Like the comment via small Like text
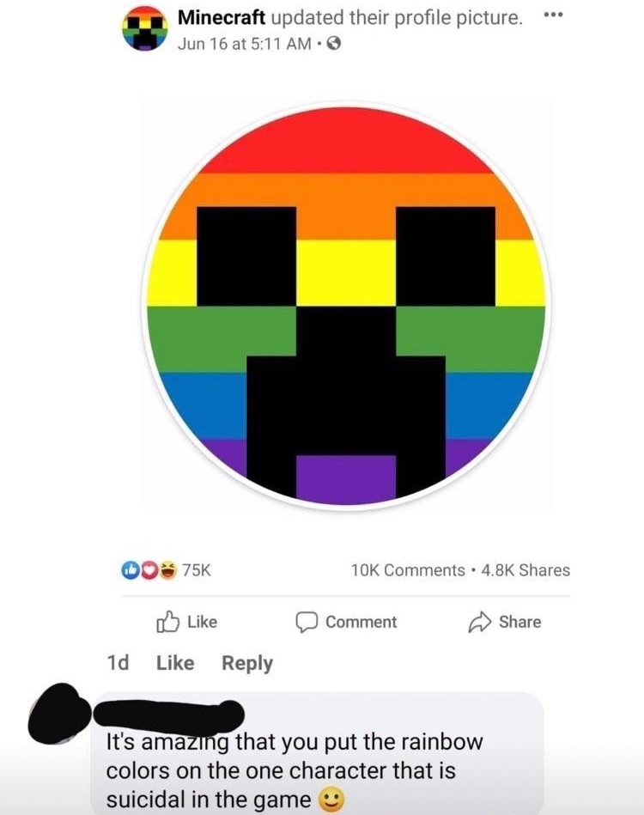The image size is (644, 815). 175,663
